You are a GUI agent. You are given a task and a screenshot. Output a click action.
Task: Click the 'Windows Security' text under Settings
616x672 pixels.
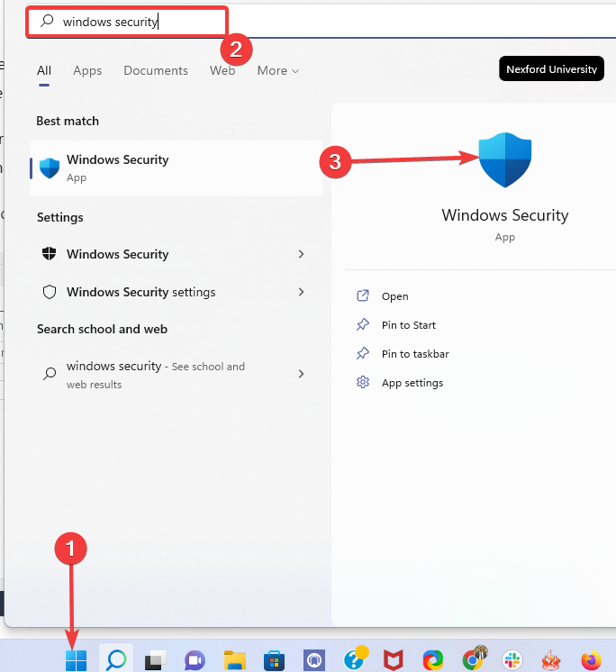(117, 254)
